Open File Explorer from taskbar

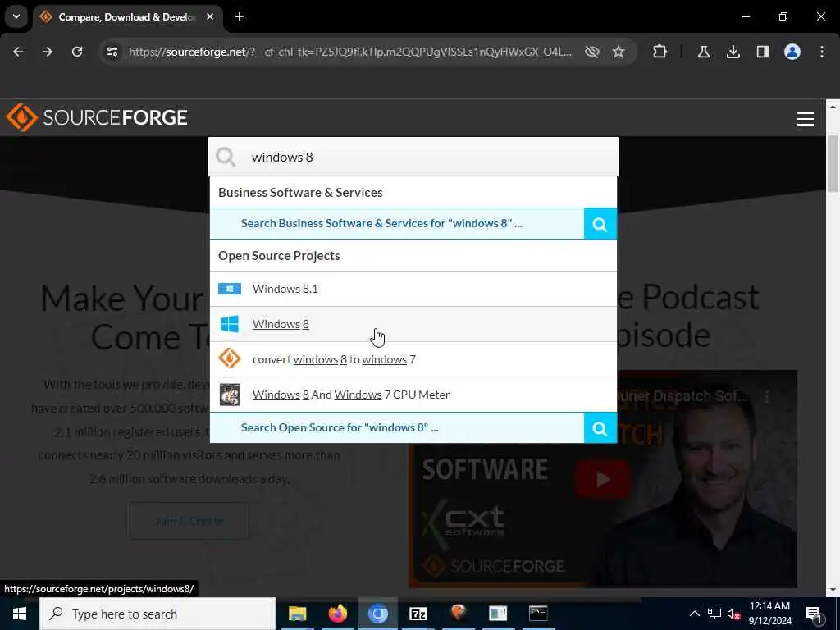297,614
